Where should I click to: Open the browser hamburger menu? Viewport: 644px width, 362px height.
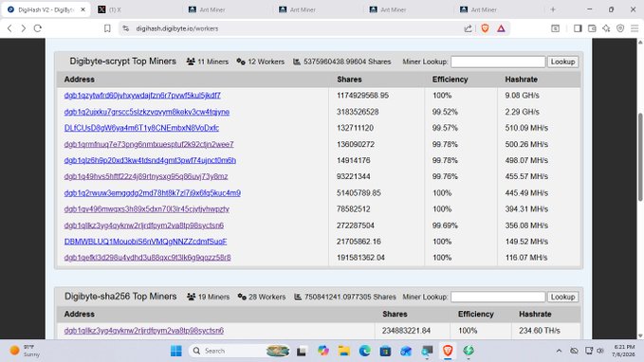(x=635, y=28)
